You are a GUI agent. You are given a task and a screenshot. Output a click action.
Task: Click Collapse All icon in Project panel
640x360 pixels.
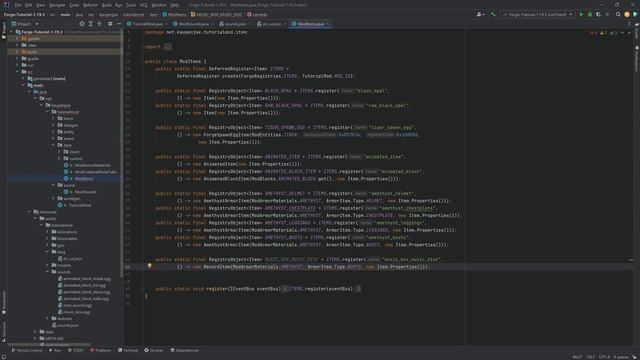click(99, 24)
